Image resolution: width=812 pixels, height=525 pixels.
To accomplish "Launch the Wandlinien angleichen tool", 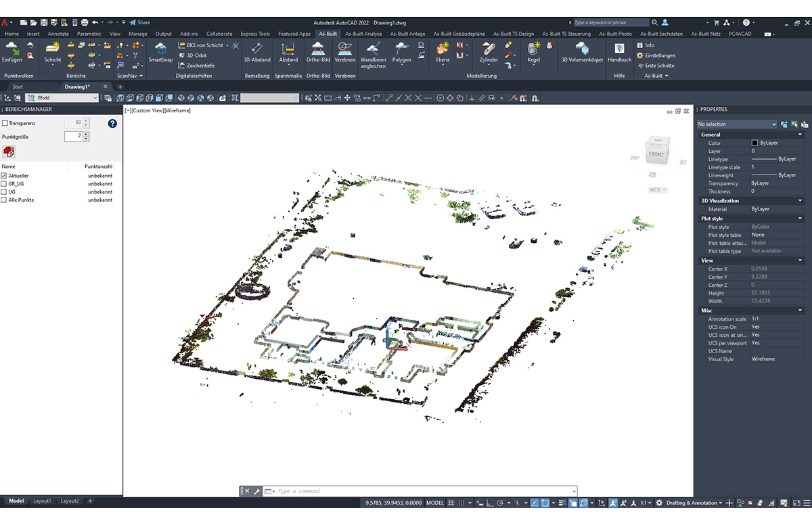I will click(x=373, y=54).
